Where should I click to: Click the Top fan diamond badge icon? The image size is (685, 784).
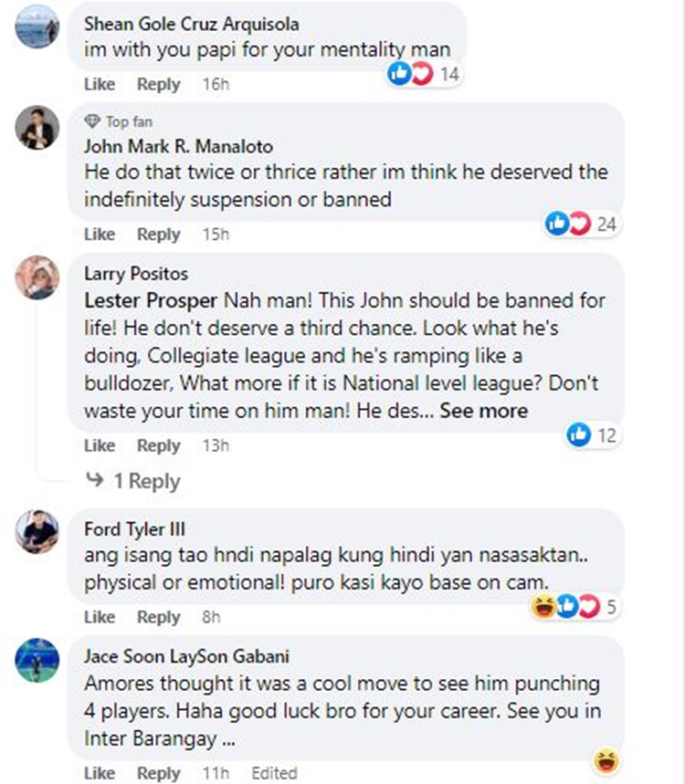tap(91, 121)
